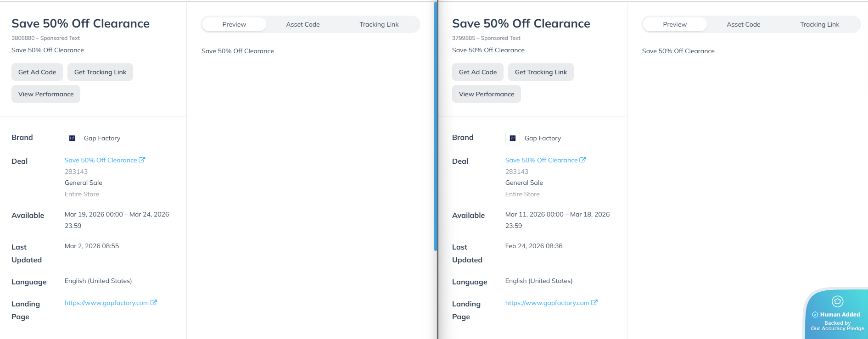Click external-link icon beside deal 3806880's clearance link

pos(142,160)
